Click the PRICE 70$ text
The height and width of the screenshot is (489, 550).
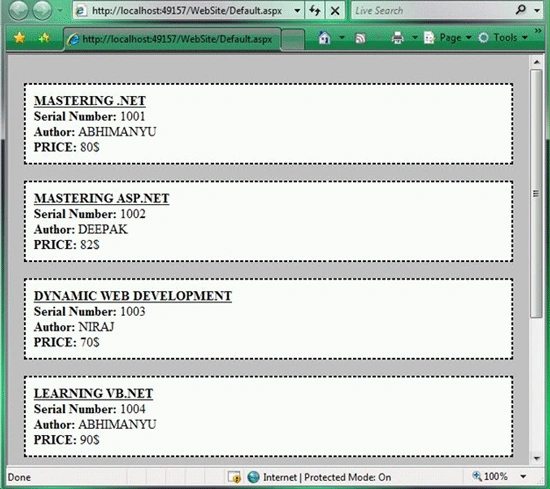tap(67, 342)
